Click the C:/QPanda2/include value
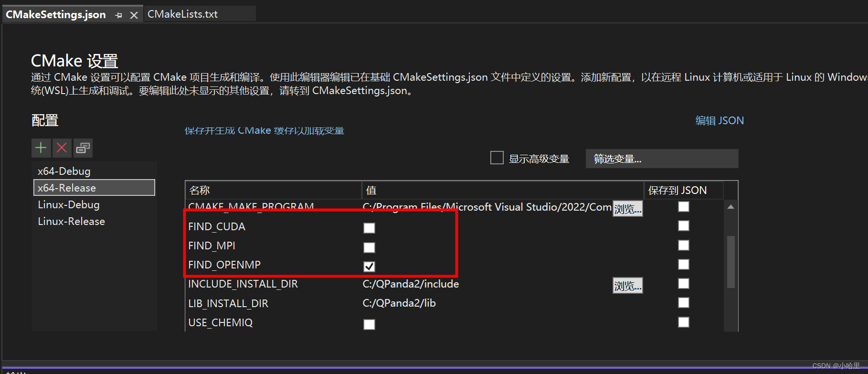Viewport: 868px width, 374px height. coord(411,284)
